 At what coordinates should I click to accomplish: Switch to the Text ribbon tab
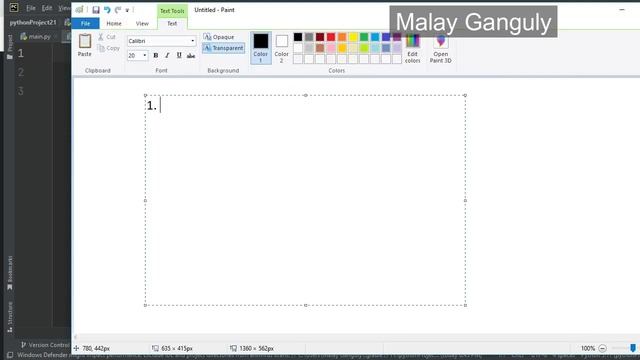coord(172,24)
